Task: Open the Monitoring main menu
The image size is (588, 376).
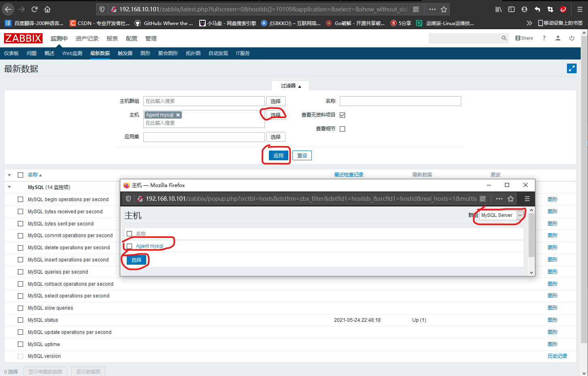Action: click(x=59, y=38)
